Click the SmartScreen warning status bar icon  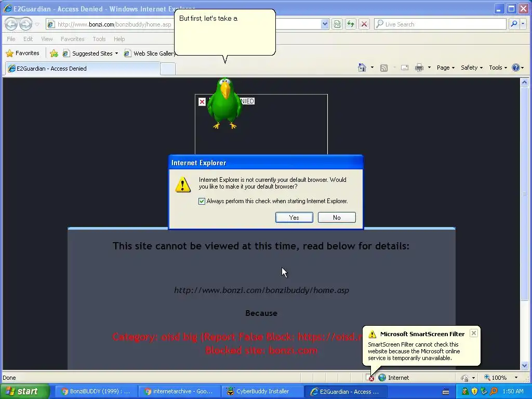tap(370, 378)
